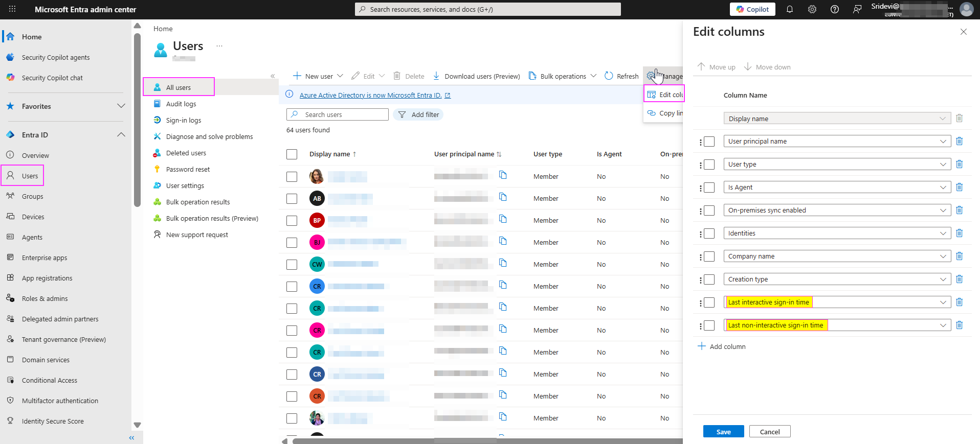Collapse the left navigation sidebar
The width and height of the screenshot is (980, 444).
(x=132, y=438)
